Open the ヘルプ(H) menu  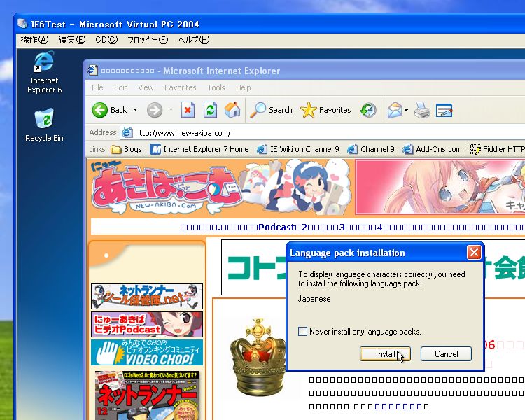(x=194, y=40)
